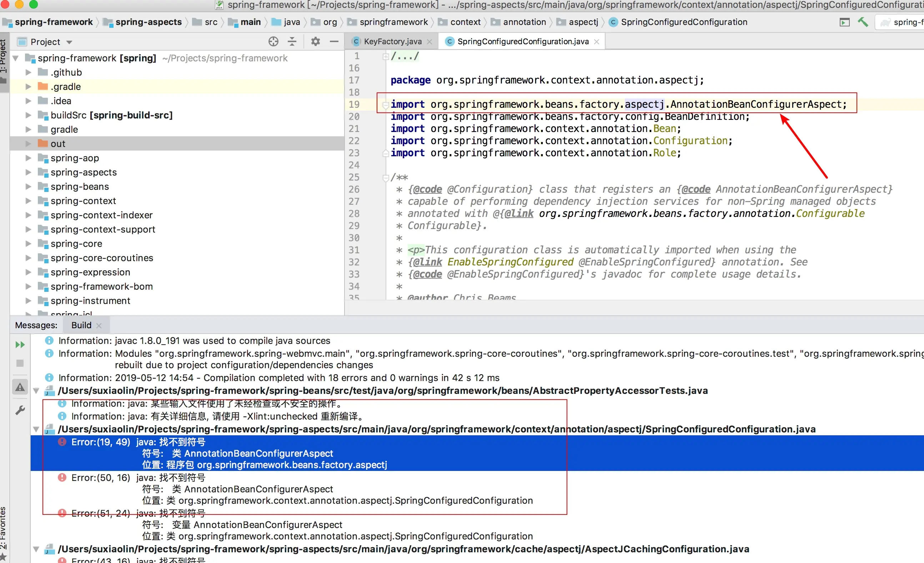924x563 pixels.
Task: Hide the Project panel with minus icon
Action: (x=334, y=42)
